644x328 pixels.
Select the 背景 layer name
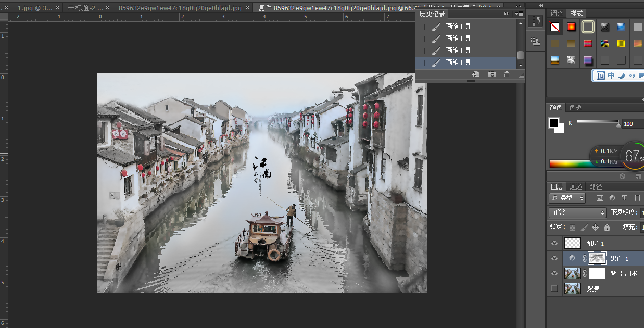[593, 288]
